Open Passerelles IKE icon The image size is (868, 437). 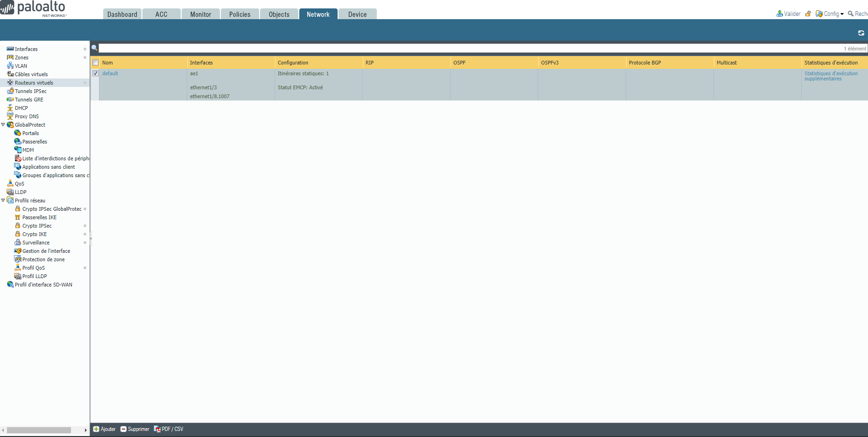(18, 217)
